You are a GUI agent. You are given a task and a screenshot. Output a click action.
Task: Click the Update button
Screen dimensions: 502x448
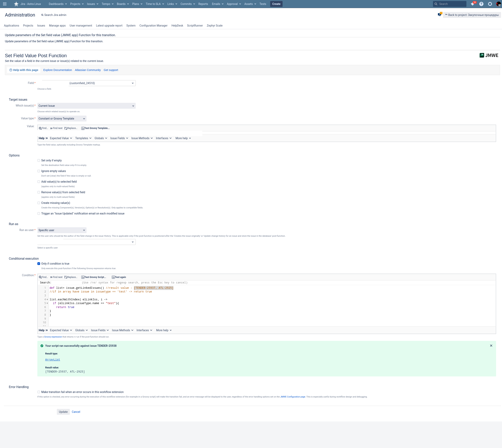tap(63, 412)
